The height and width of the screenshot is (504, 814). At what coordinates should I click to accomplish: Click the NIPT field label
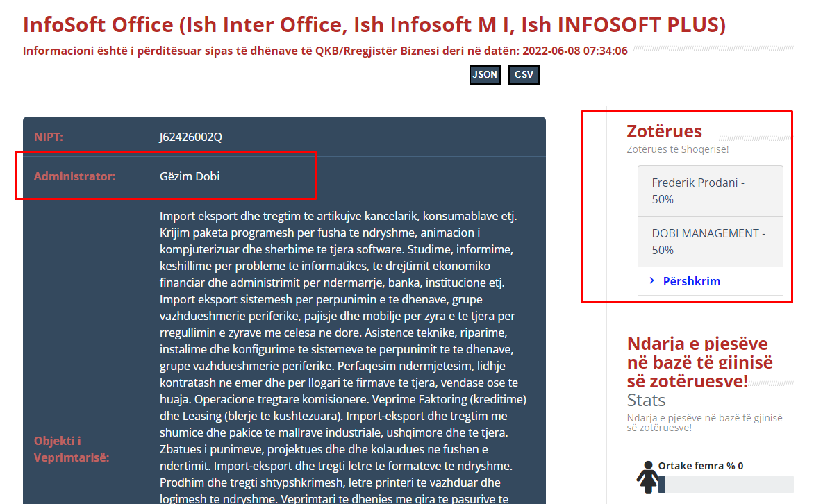(49, 137)
